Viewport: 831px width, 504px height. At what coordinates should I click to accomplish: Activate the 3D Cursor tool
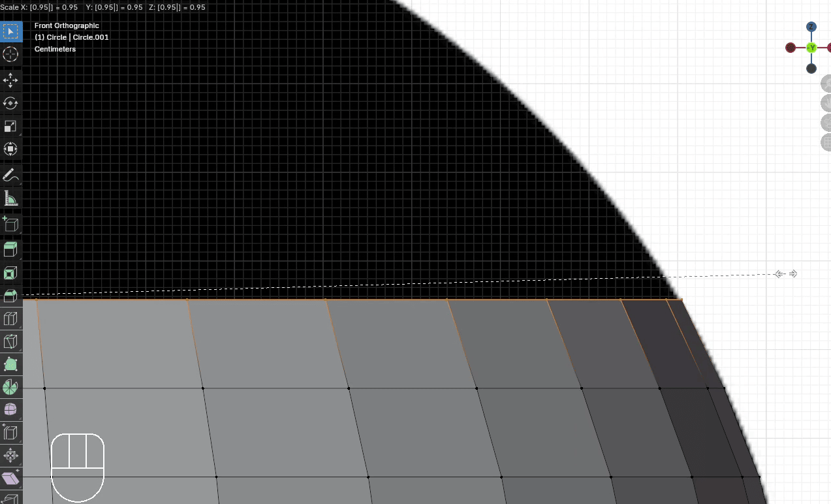point(10,55)
